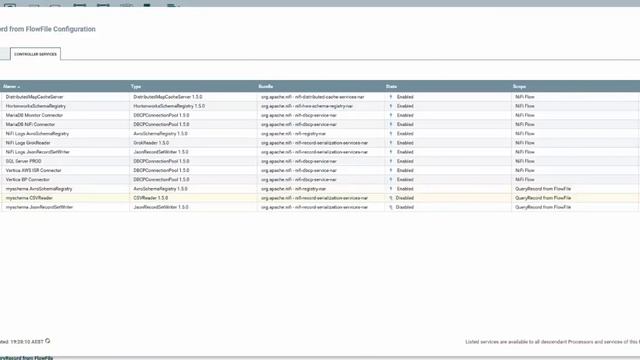
Task: Select NiFi Logs GrokReader in the list
Action: click(x=28, y=143)
